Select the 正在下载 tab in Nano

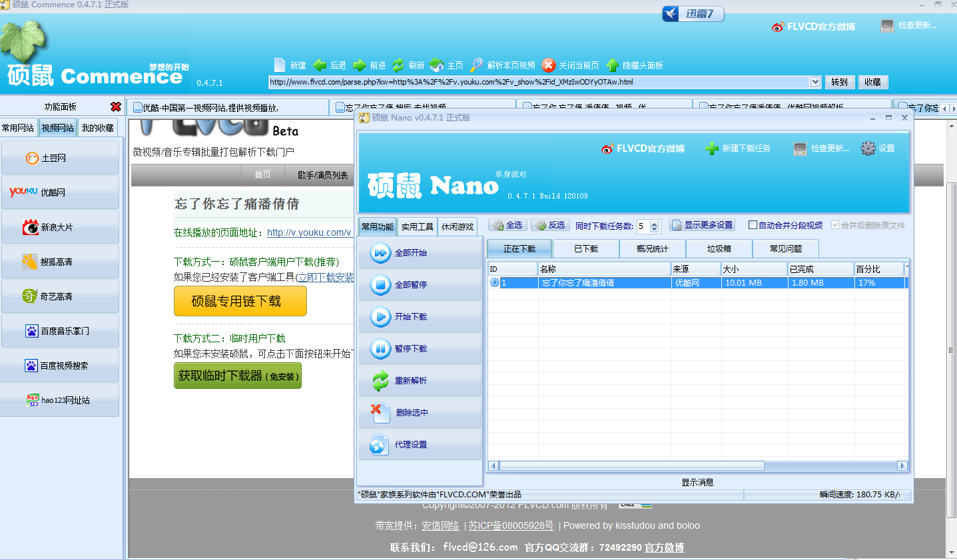coord(519,248)
